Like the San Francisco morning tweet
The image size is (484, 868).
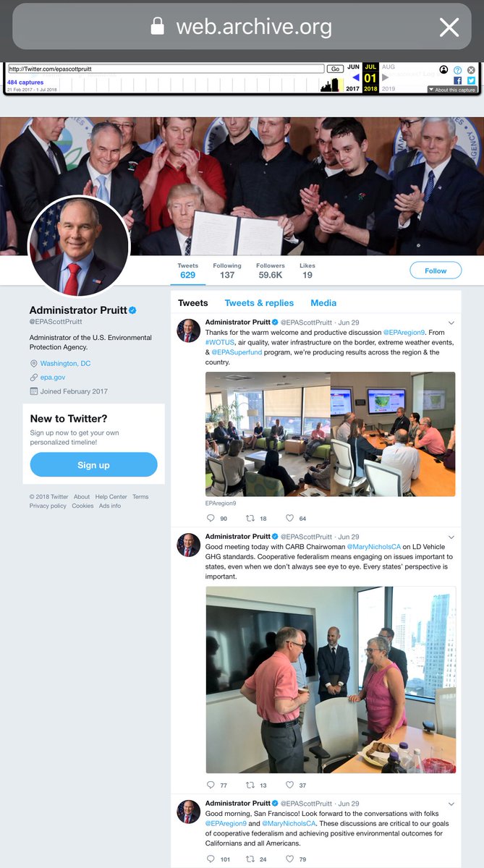[289, 859]
